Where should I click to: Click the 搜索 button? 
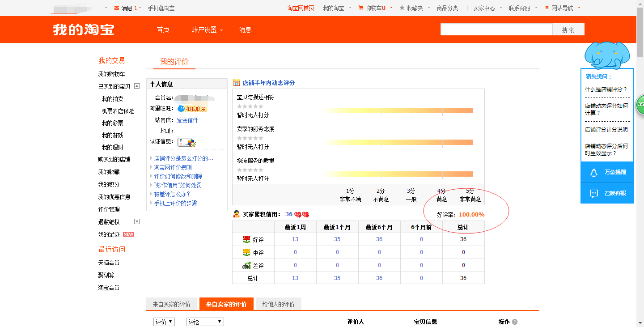click(568, 30)
